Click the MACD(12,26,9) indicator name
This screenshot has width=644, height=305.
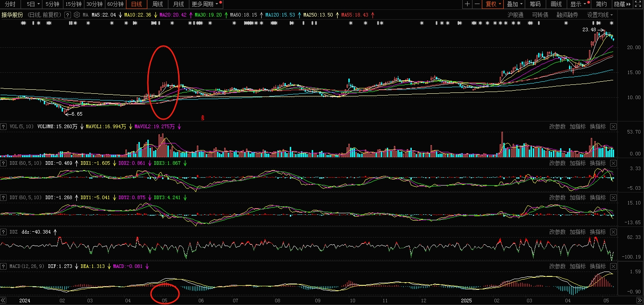click(x=26, y=267)
